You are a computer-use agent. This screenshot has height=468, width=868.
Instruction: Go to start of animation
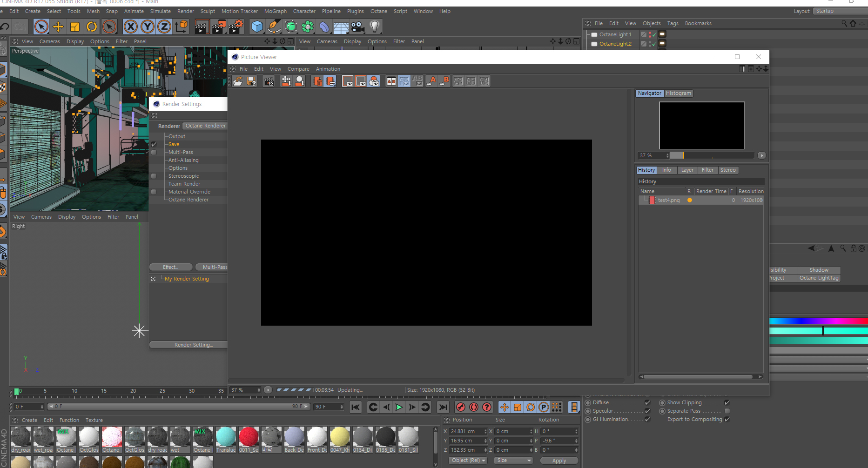(x=356, y=407)
